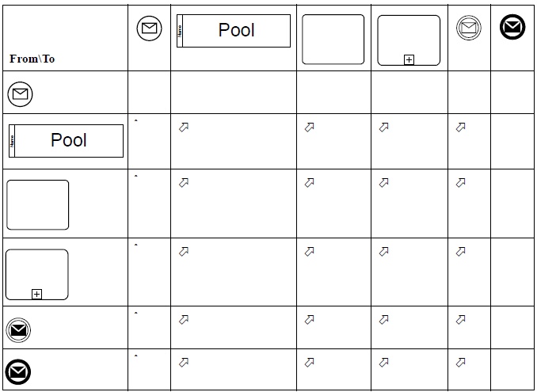Screen dimensions: 537x392
Task: Select the Pool shape in the header row
Action: [x=233, y=31]
